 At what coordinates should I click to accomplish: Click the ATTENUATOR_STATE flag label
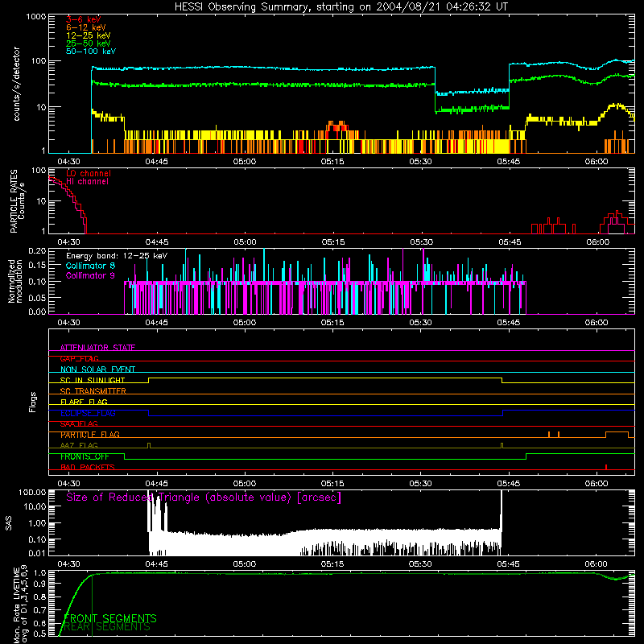[97, 348]
